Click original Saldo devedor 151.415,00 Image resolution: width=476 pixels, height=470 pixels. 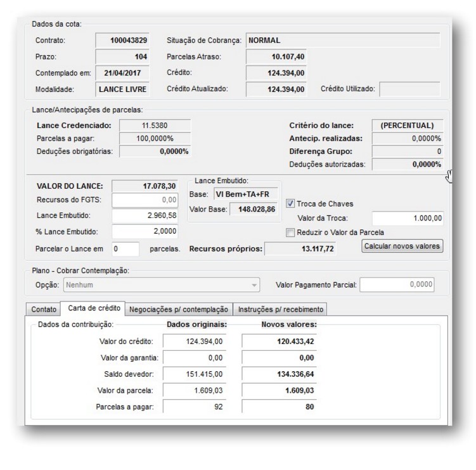[195, 374]
